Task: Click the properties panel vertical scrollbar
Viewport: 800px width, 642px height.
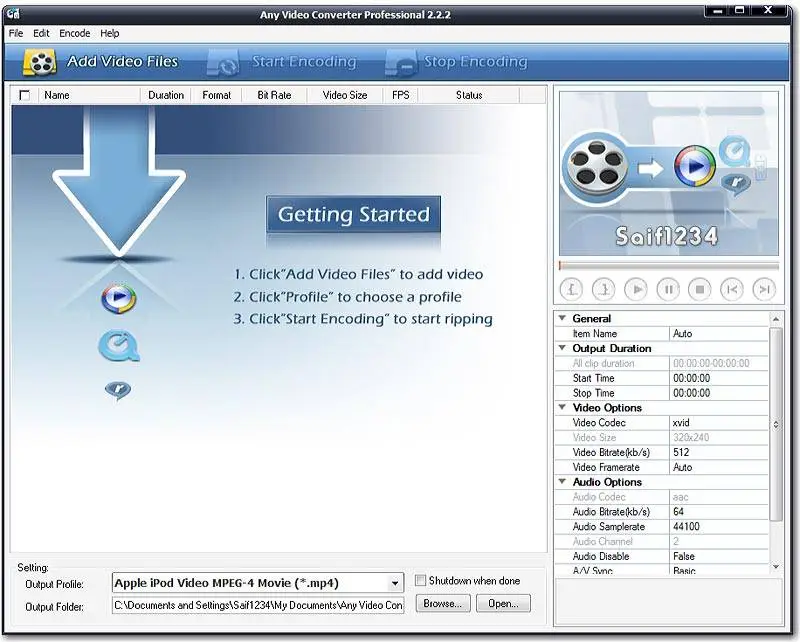Action: pos(776,424)
